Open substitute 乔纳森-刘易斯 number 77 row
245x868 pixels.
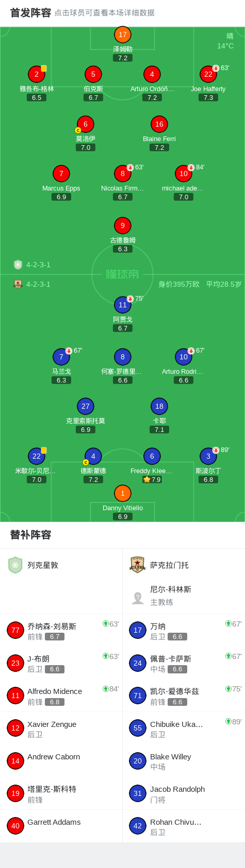pos(61,631)
